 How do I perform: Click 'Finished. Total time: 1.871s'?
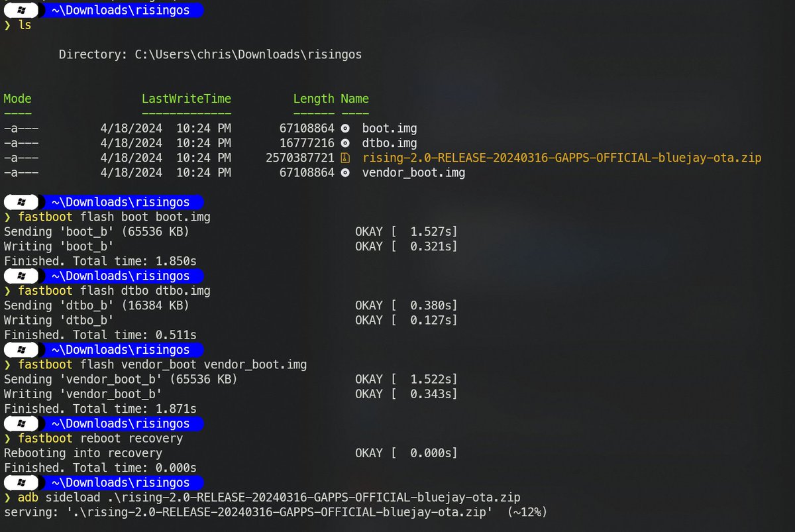tap(100, 409)
